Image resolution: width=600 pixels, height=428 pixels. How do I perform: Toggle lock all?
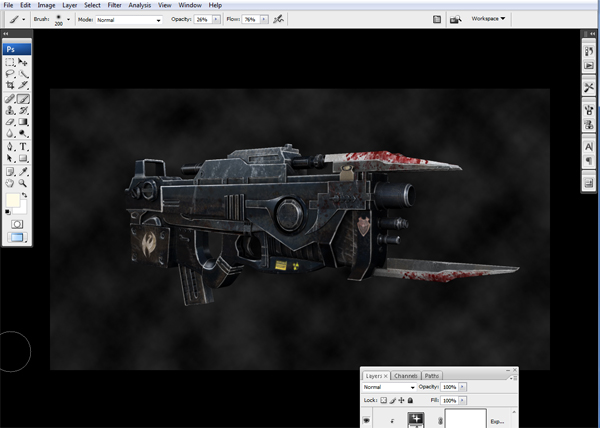tap(410, 400)
